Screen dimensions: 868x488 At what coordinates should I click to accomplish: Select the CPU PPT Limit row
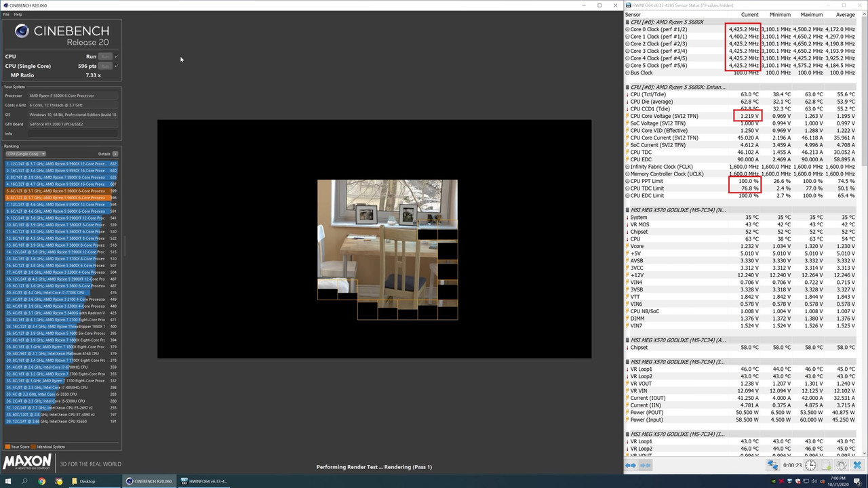(x=741, y=181)
